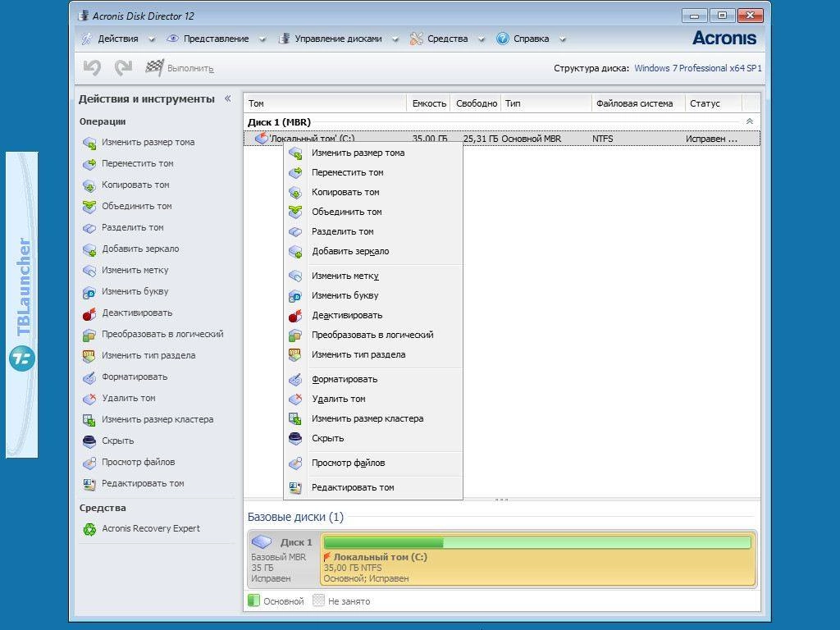Choose Изменить букву in context menu
Screen dimensions: 840x630
[373, 295]
